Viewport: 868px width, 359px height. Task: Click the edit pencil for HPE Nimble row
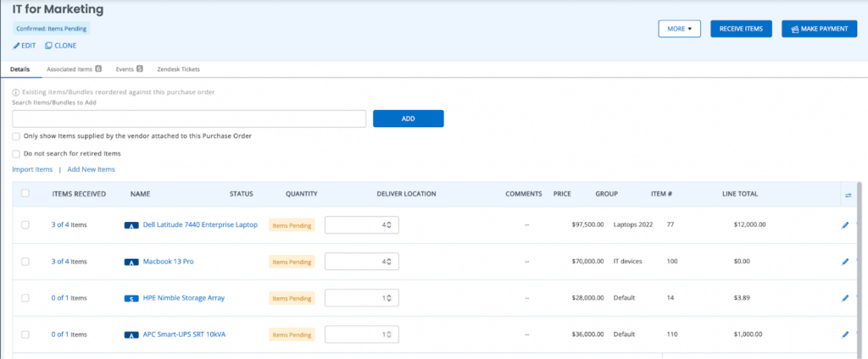pyautogui.click(x=845, y=298)
